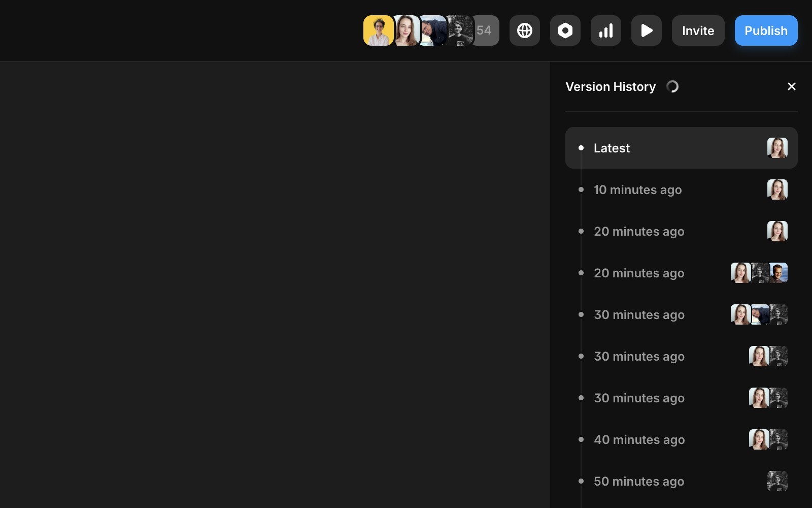The image size is (812, 508).
Task: Click the avatar on the 10 minutes ago row
Action: (777, 189)
